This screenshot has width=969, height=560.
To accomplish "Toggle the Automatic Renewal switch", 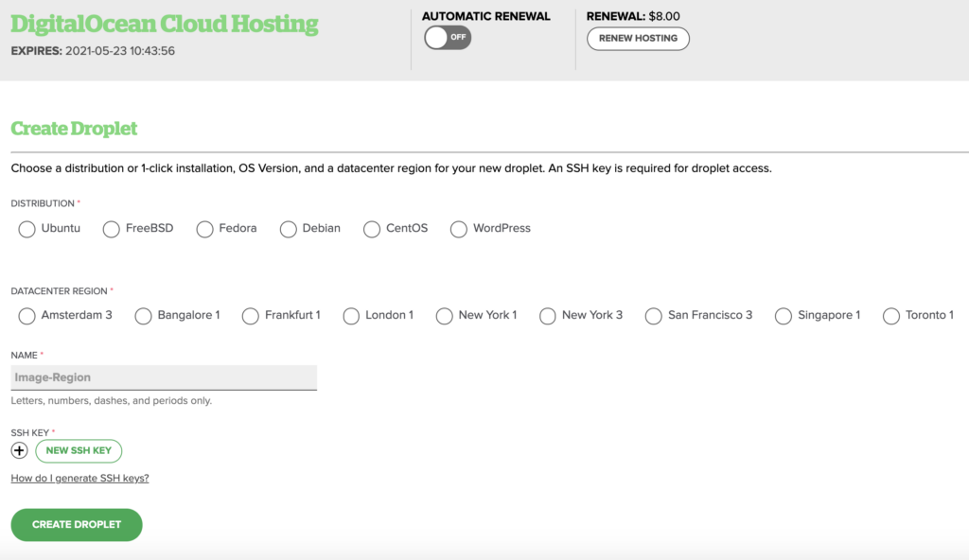I will (x=448, y=38).
